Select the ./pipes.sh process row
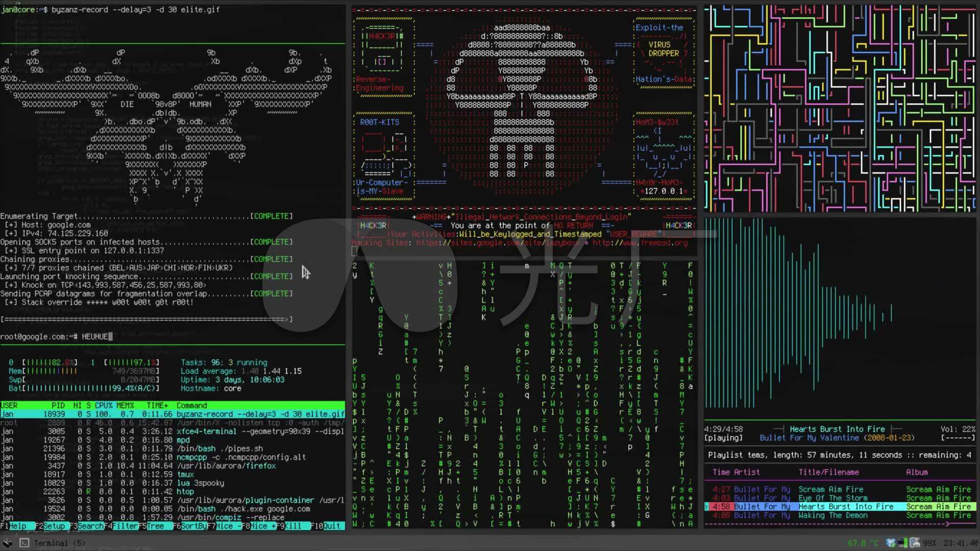This screenshot has width=980, height=551. click(173, 449)
